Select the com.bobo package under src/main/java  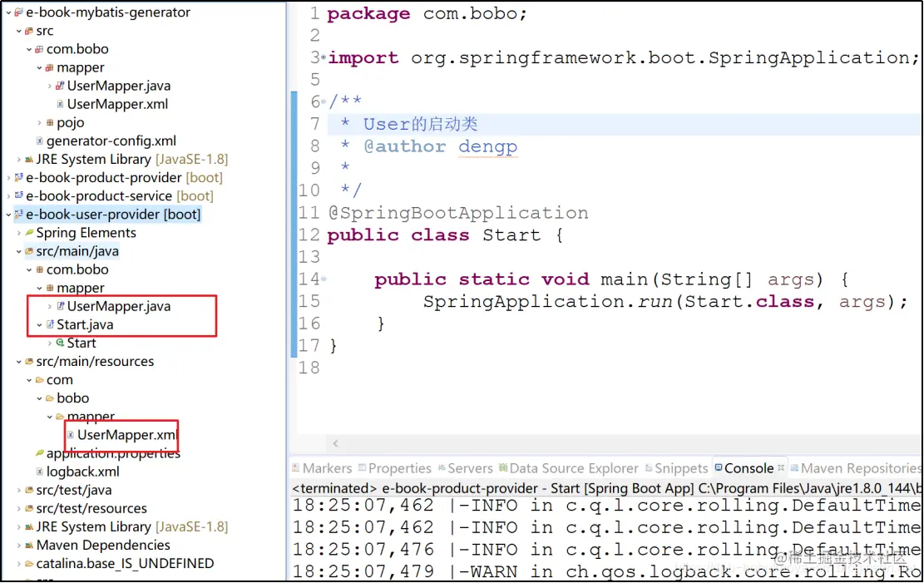pos(77,269)
